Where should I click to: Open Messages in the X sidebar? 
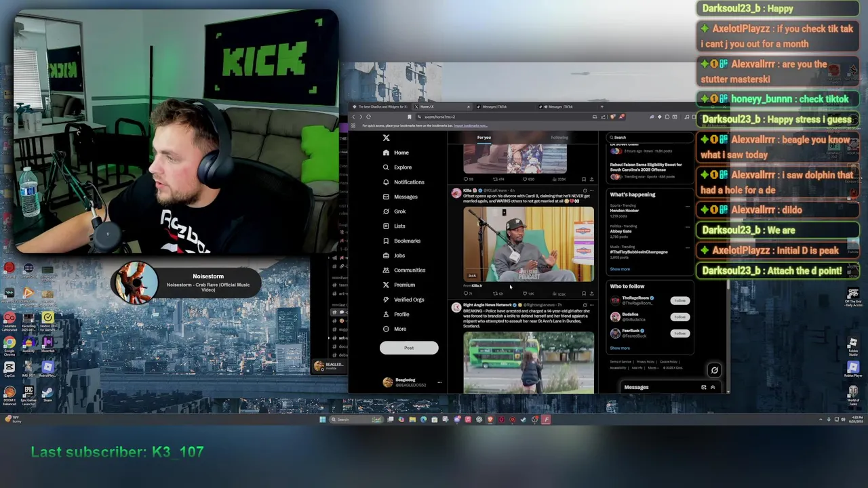pyautogui.click(x=400, y=197)
